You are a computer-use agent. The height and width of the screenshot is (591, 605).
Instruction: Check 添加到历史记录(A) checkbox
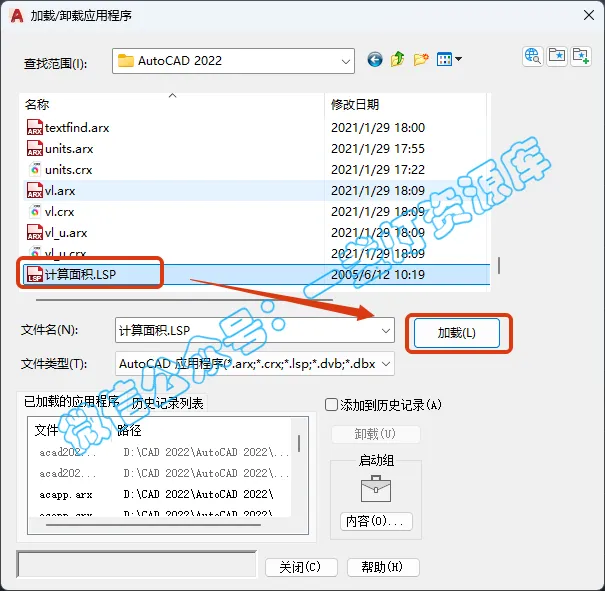(x=331, y=405)
